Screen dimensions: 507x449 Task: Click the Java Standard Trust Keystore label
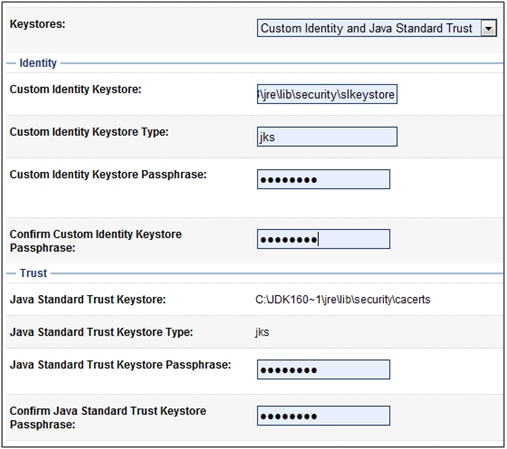88,299
